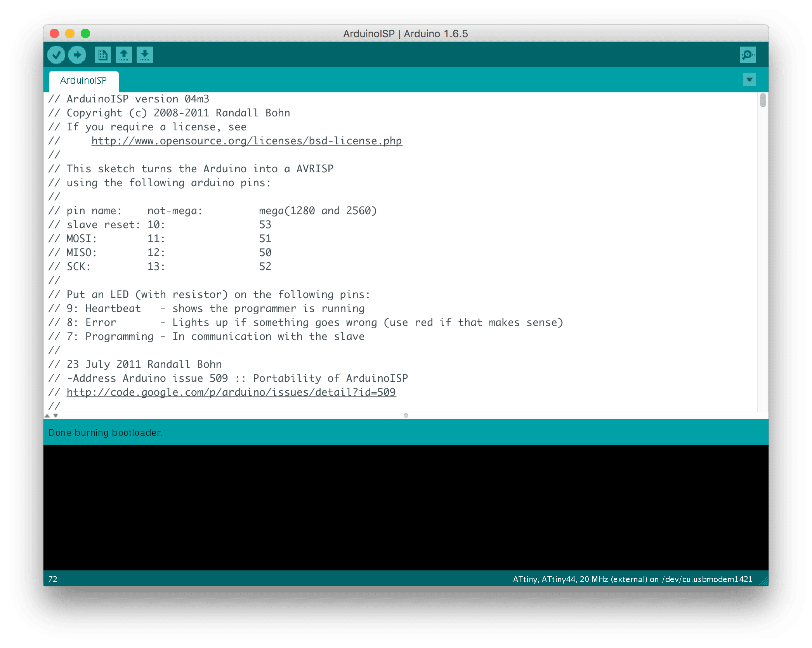Click the 'If you require a license, see' line
The height and width of the screenshot is (648, 812).
147,127
